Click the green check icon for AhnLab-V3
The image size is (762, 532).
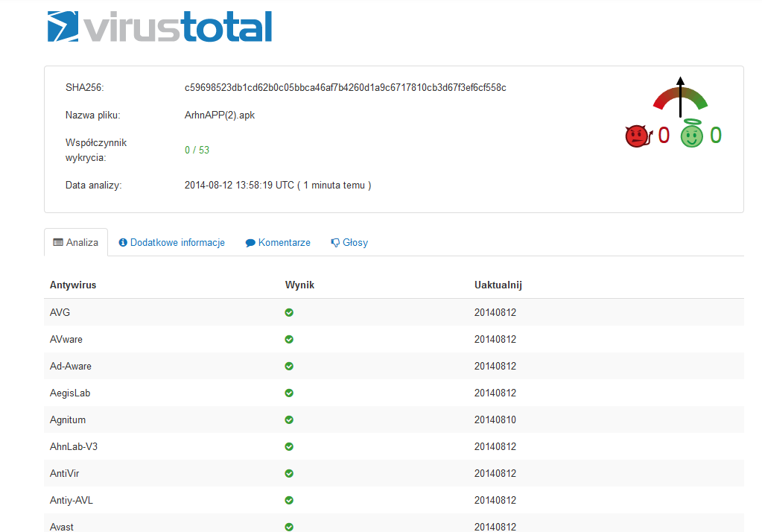tap(289, 446)
